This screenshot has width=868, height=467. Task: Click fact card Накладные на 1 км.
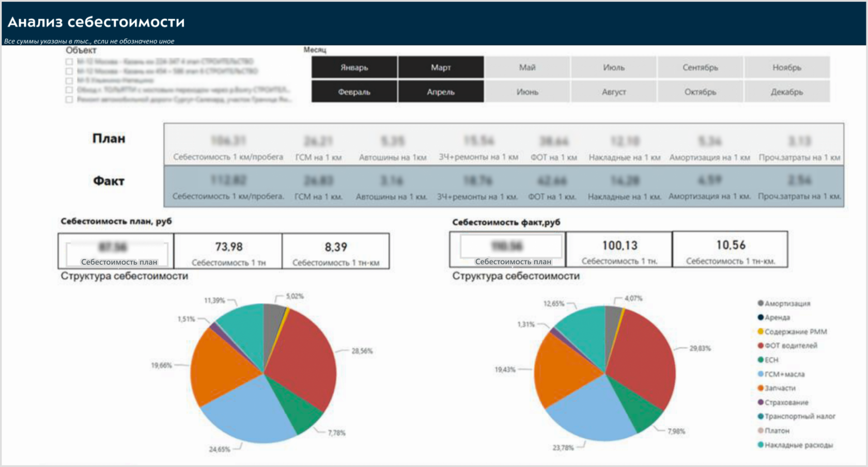[x=625, y=186]
